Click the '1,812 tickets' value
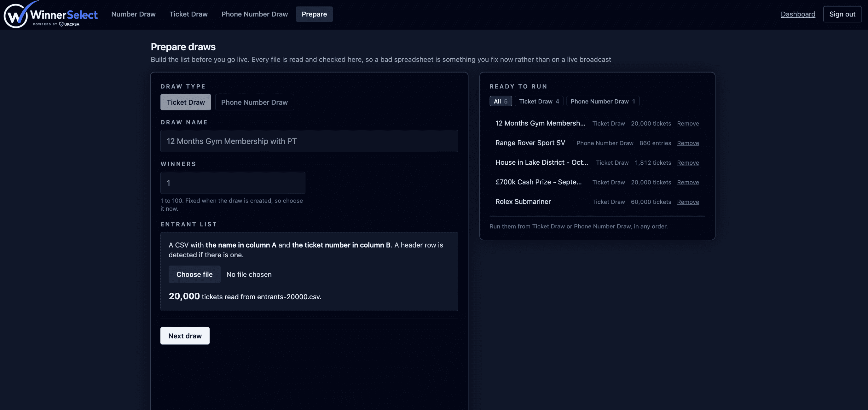Image resolution: width=868 pixels, height=410 pixels. tap(653, 162)
